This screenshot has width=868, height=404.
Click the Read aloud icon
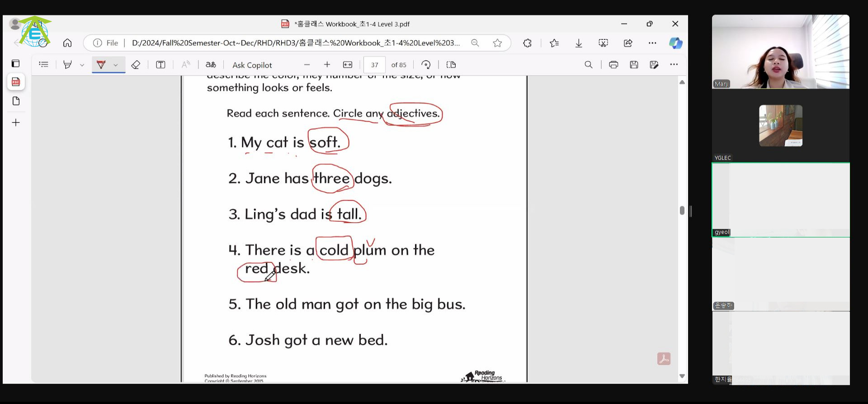(185, 65)
